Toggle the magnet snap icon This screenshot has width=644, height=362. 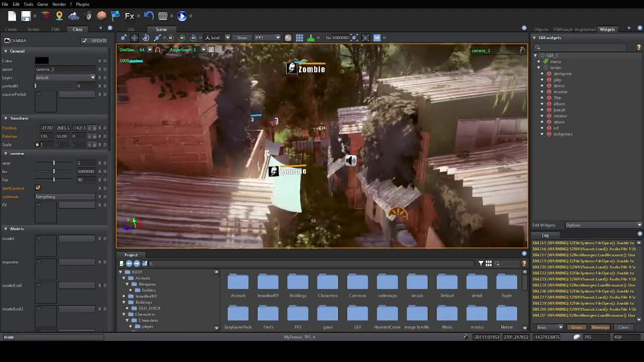point(157,50)
